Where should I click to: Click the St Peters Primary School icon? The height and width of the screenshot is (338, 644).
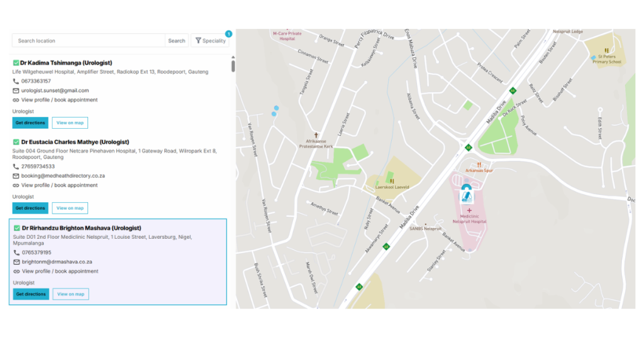[x=606, y=50]
